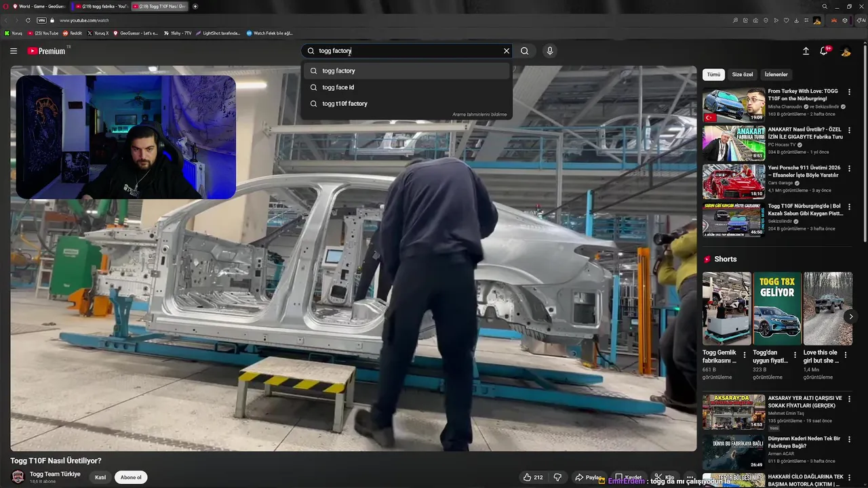The width and height of the screenshot is (868, 488).
Task: Open options for ANAKART Nasıl Üretilir video
Action: coord(849,130)
